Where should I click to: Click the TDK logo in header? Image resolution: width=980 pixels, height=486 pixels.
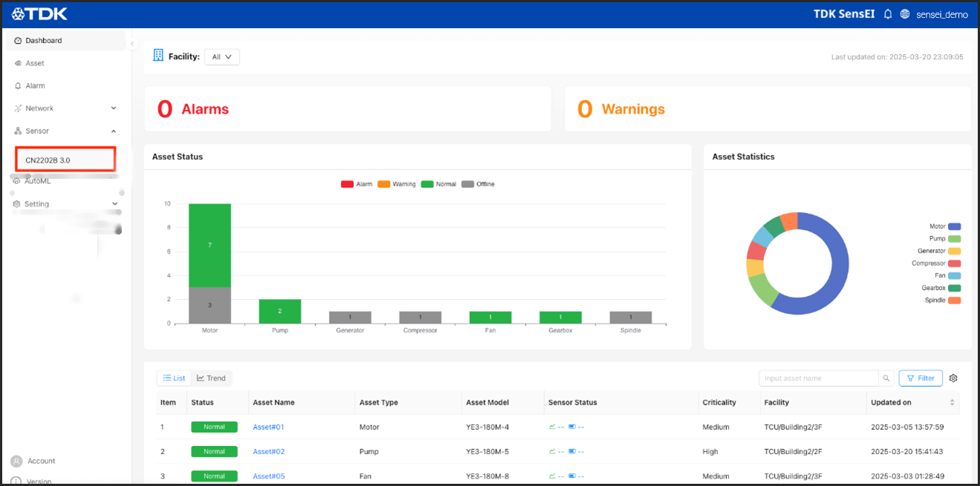[40, 13]
